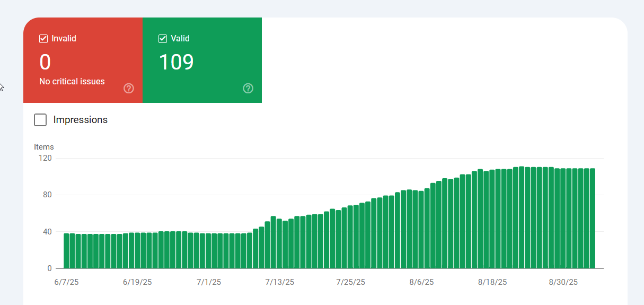Click the 6/19/25 date label

[137, 282]
